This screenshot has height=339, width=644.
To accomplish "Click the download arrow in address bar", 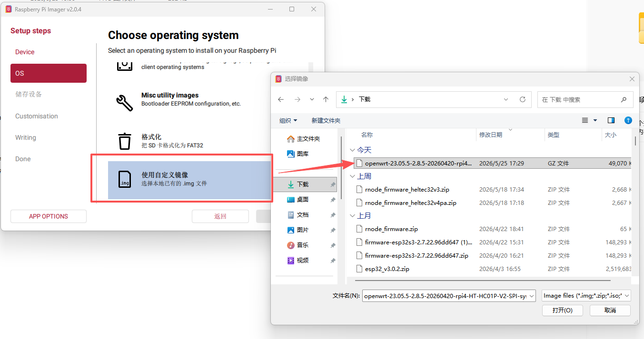I will pyautogui.click(x=345, y=99).
